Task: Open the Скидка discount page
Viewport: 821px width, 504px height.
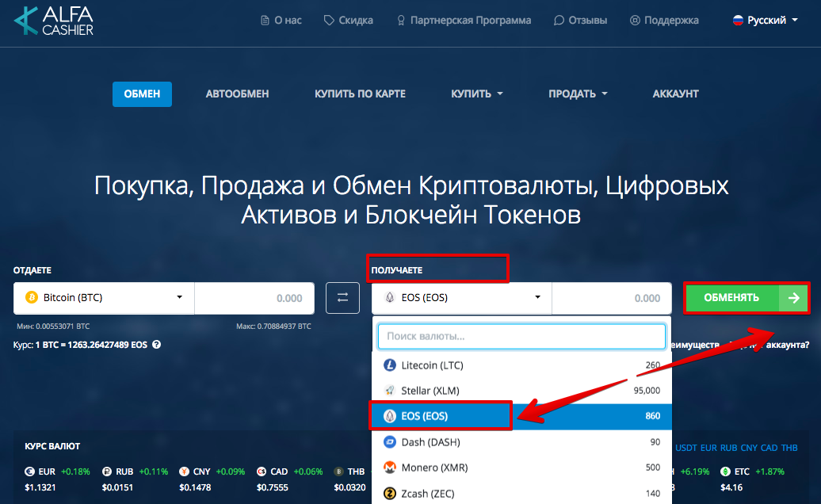Action: tap(348, 21)
